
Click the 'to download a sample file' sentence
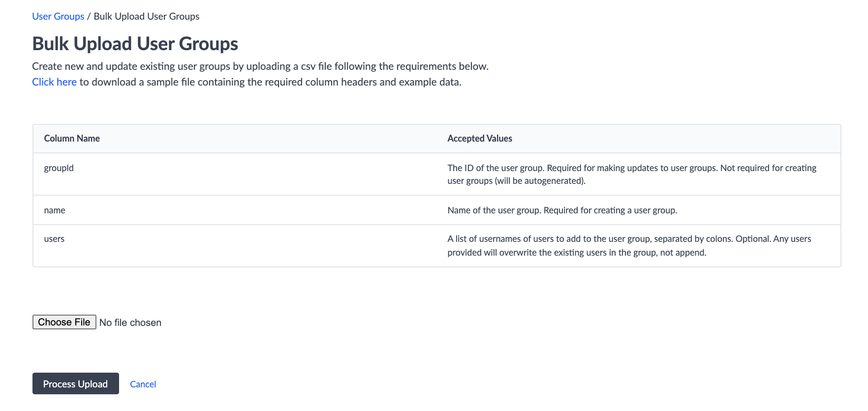(x=271, y=82)
